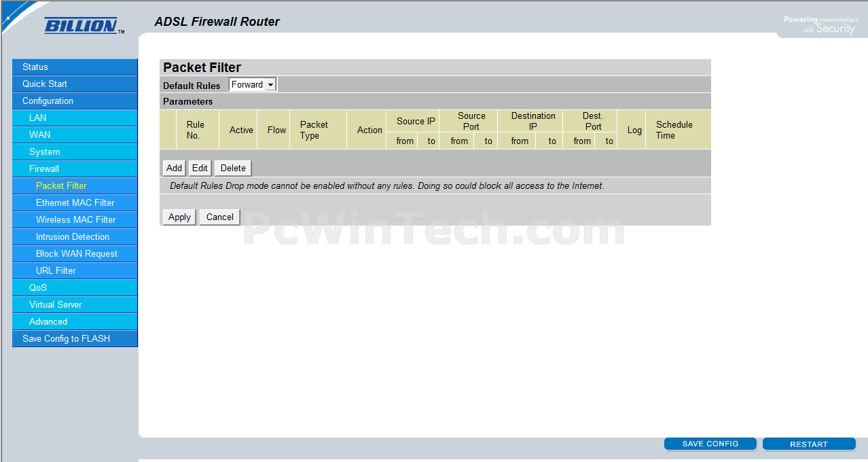Add a new packet filter rule
Screen dimensions: 868x462
pos(175,168)
